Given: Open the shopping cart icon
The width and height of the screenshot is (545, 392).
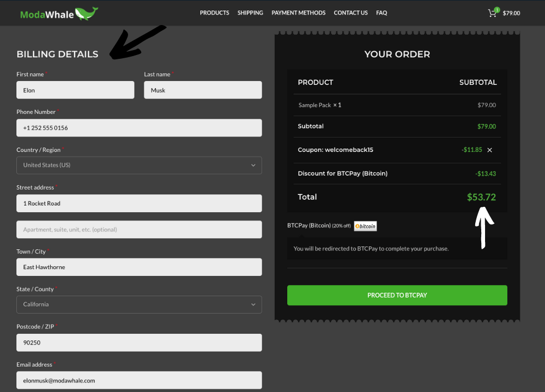Looking at the screenshot, I should [493, 13].
